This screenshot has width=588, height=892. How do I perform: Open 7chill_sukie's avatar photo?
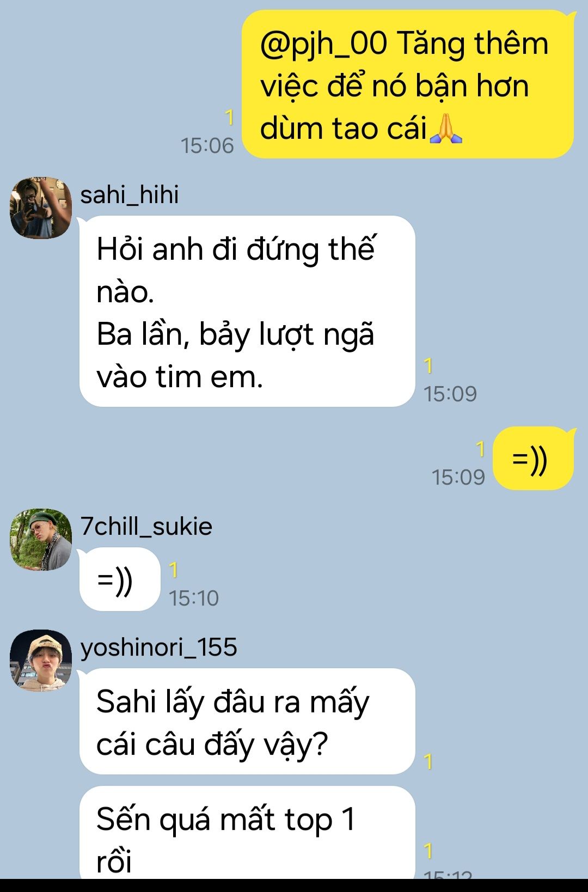pos(41,540)
